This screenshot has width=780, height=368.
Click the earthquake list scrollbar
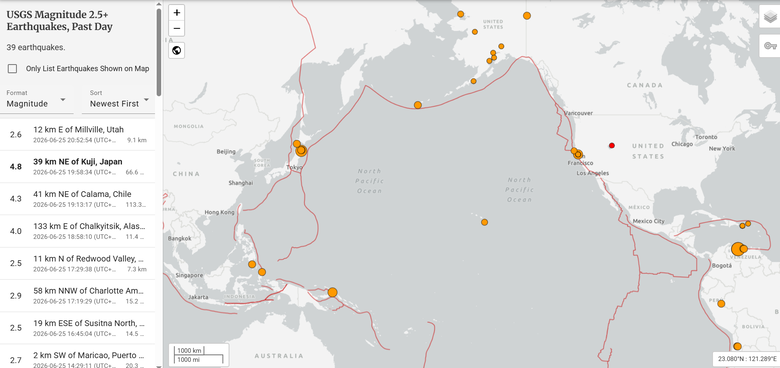coord(159,52)
